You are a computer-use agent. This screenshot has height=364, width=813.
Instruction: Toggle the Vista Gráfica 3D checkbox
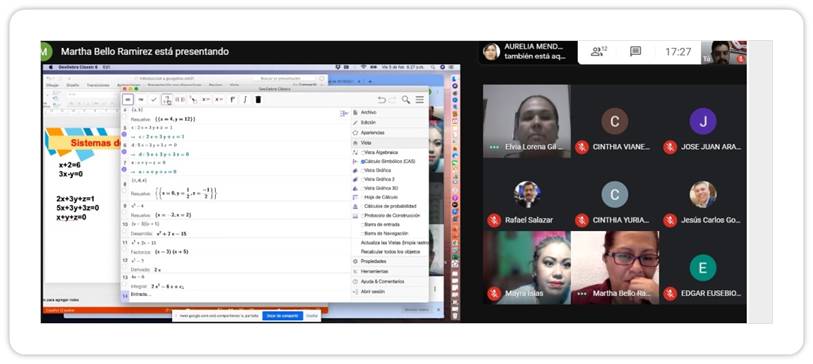(363, 188)
